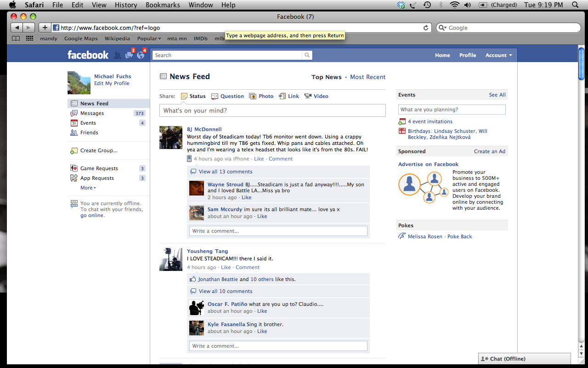Click the Friends sidebar icon
This screenshot has width=588, height=368.
click(74, 132)
